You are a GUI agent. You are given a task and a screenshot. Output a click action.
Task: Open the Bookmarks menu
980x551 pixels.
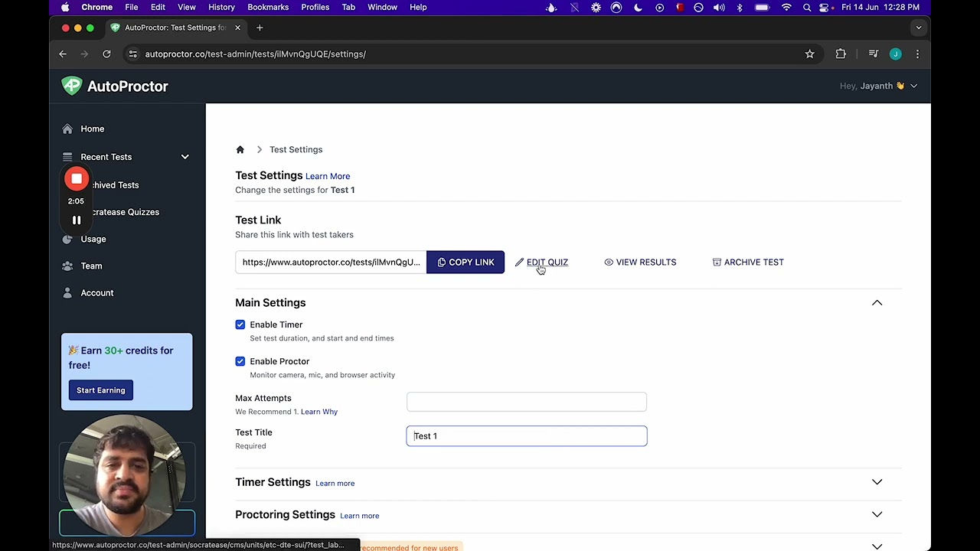click(268, 7)
